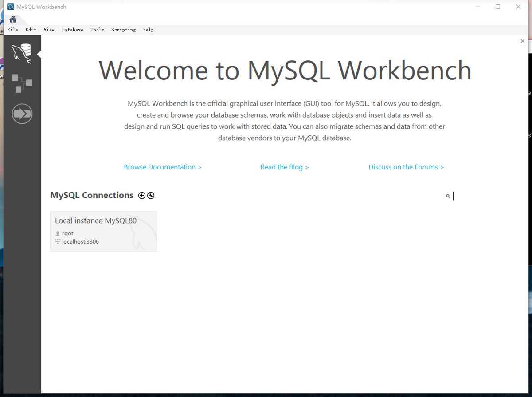
Task: Open the Home tab icon
Action: coord(13,20)
